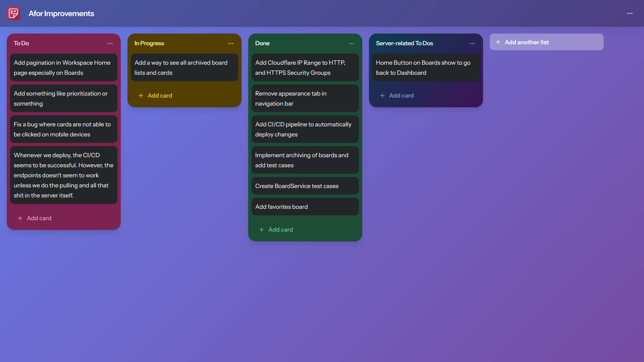
Task: Click Add another list button
Action: (547, 42)
